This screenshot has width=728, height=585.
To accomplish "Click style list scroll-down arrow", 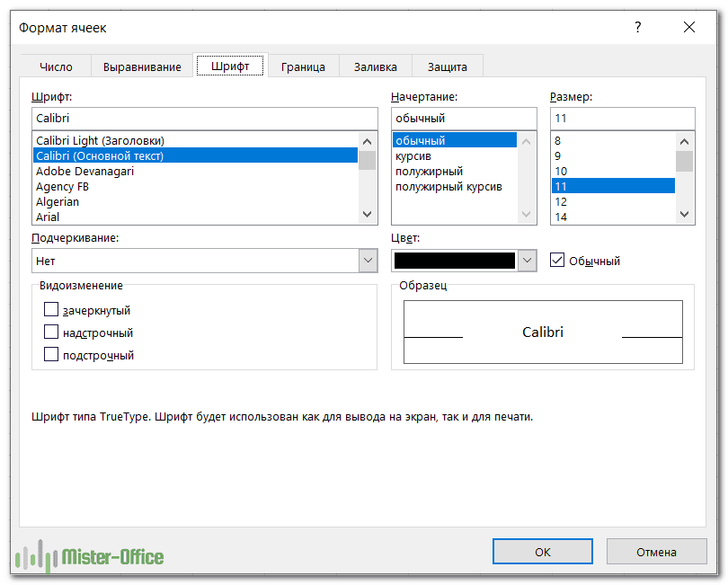I will (x=528, y=215).
